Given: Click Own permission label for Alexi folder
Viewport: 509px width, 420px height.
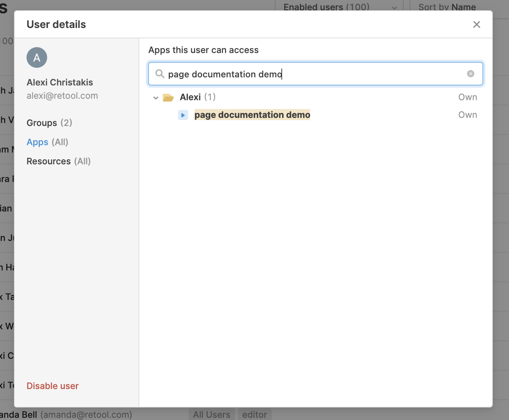Looking at the screenshot, I should point(468,97).
